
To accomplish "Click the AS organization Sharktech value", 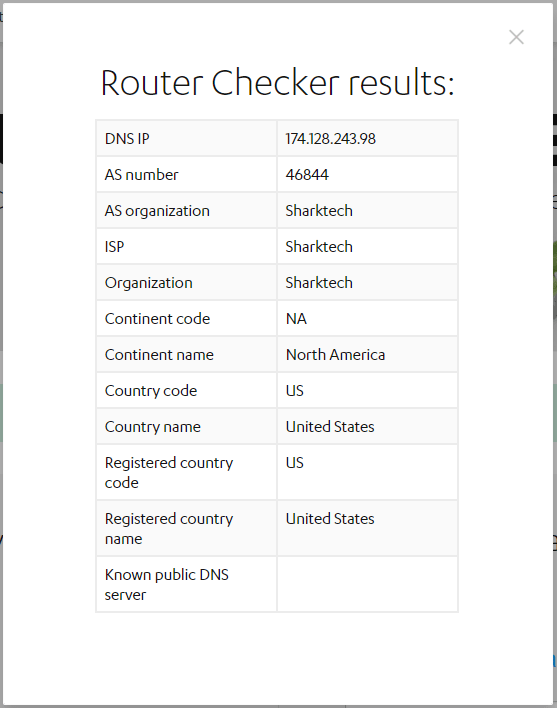I will point(319,211).
